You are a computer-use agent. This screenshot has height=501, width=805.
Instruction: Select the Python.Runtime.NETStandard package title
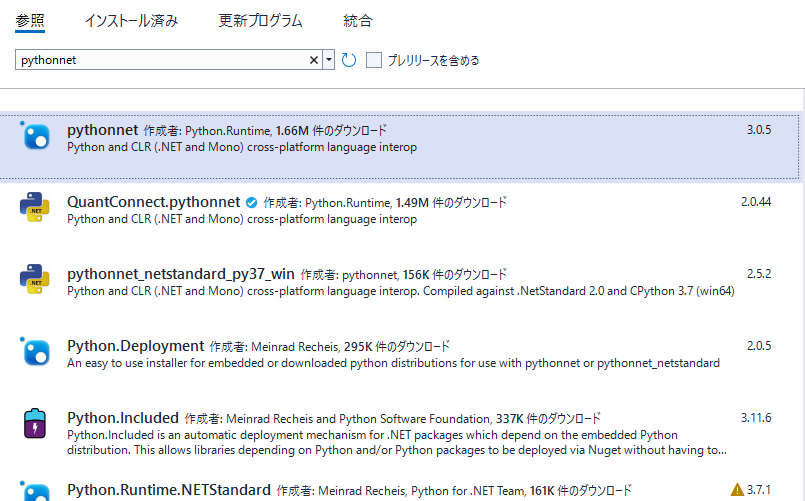(169, 490)
